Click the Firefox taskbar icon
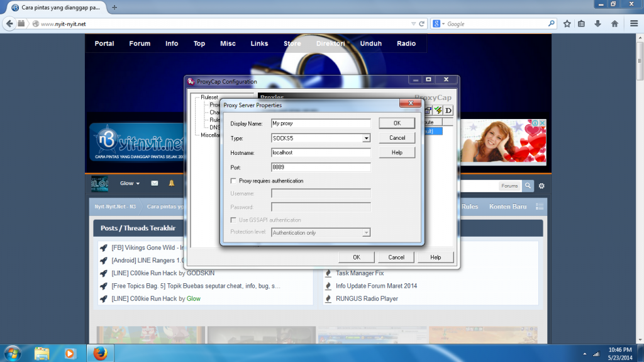This screenshot has width=644, height=362. (x=100, y=353)
